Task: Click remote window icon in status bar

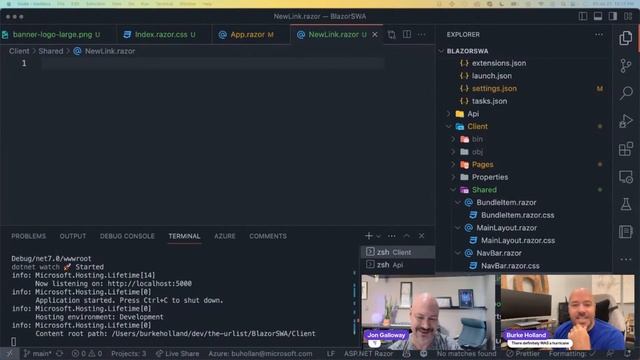Action: coord(9,353)
